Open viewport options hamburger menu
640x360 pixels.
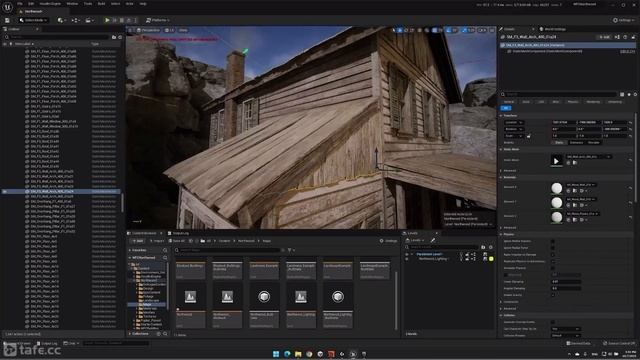click(x=131, y=30)
